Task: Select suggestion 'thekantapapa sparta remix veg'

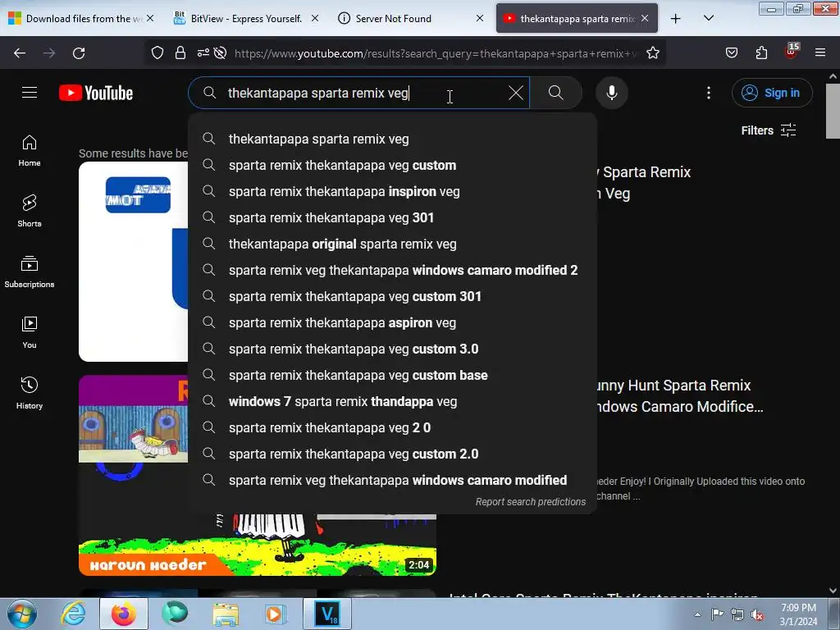Action: (x=393, y=139)
